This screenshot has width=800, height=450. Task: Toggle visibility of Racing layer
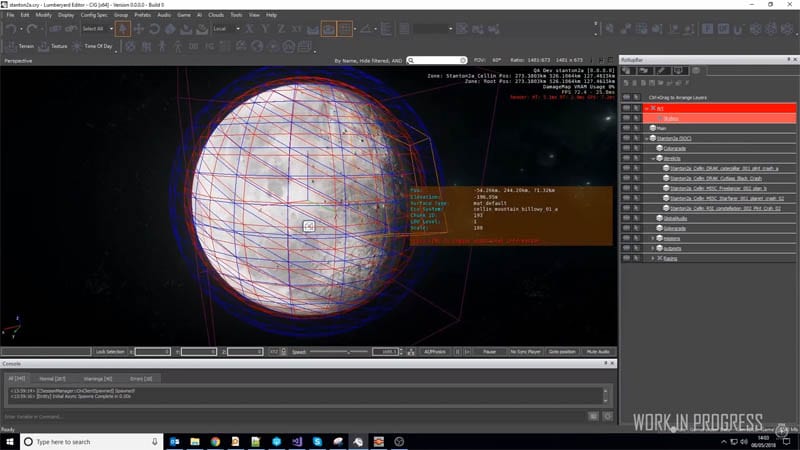(x=627, y=258)
